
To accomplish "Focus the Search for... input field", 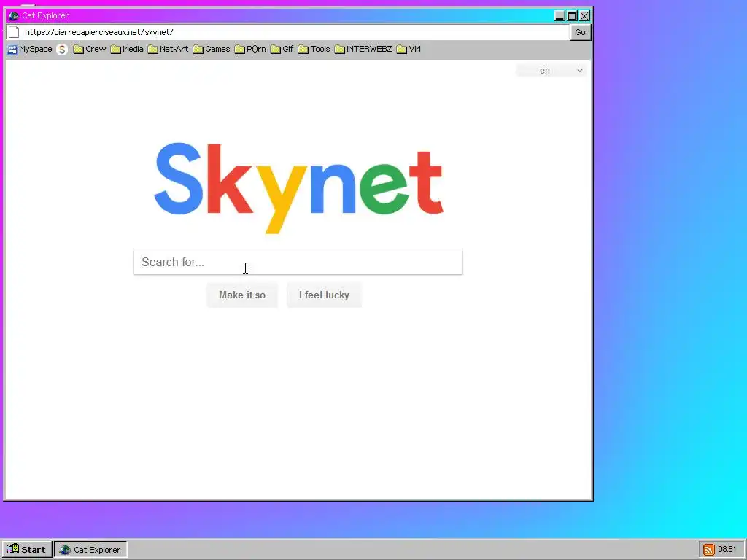I will point(298,262).
